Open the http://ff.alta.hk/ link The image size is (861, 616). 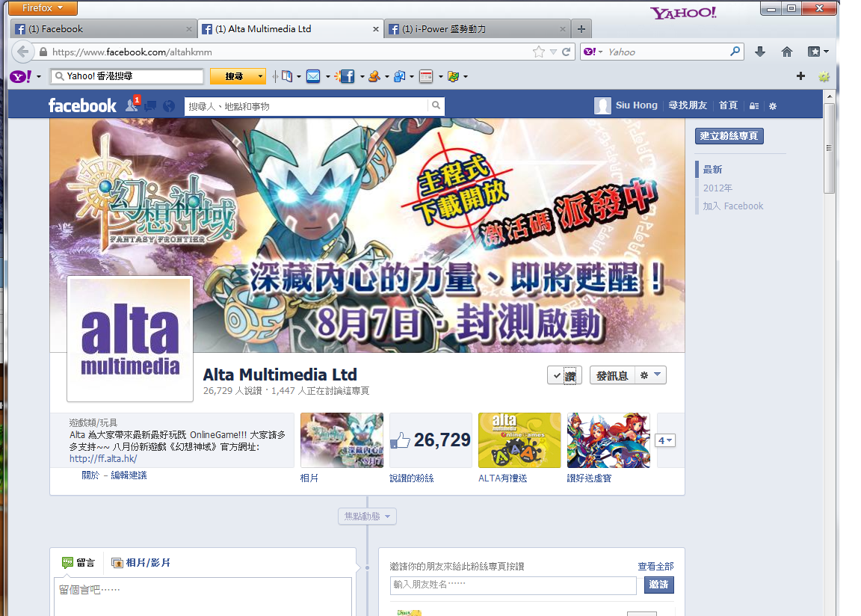coord(103,458)
